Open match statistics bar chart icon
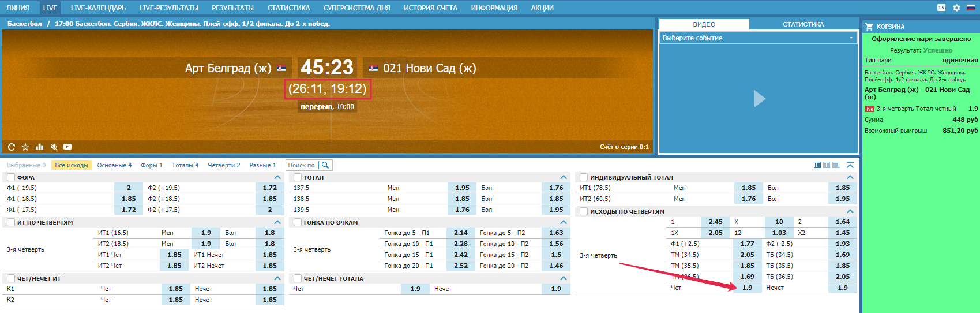Image resolution: width=980 pixels, height=313 pixels. pos(40,147)
